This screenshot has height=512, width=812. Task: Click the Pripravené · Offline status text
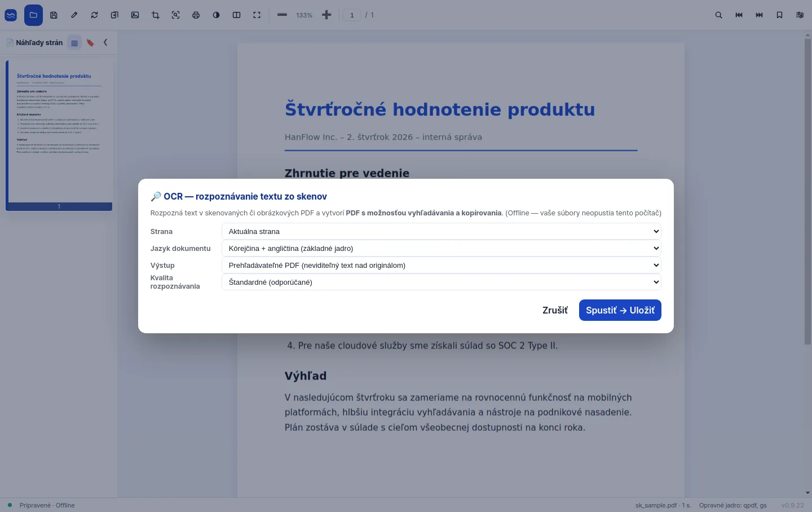47,505
